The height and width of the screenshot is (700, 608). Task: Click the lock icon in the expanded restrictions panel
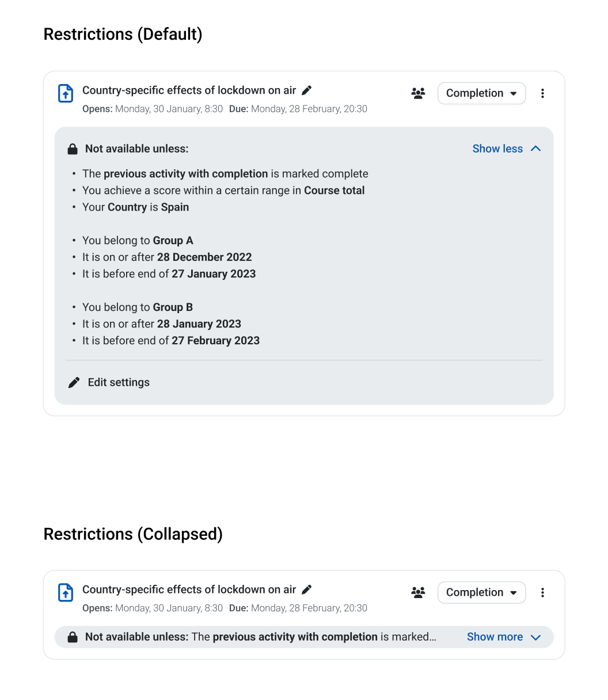(73, 149)
